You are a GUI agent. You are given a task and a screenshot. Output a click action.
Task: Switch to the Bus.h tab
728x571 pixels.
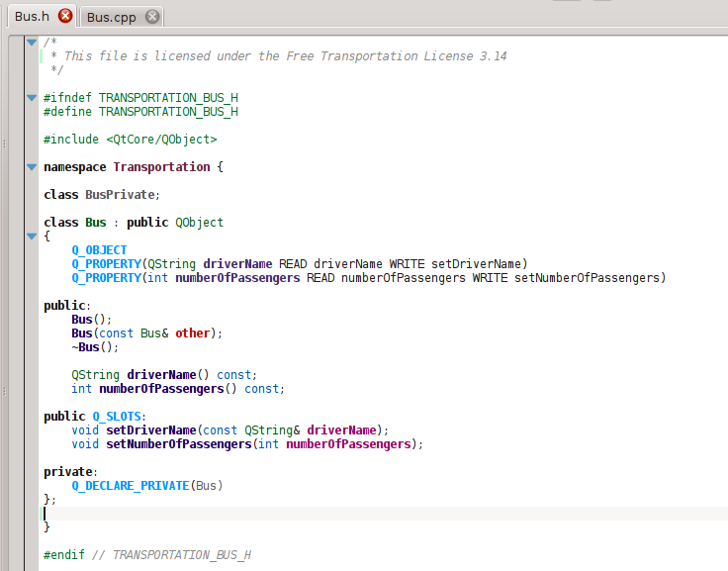[x=32, y=16]
